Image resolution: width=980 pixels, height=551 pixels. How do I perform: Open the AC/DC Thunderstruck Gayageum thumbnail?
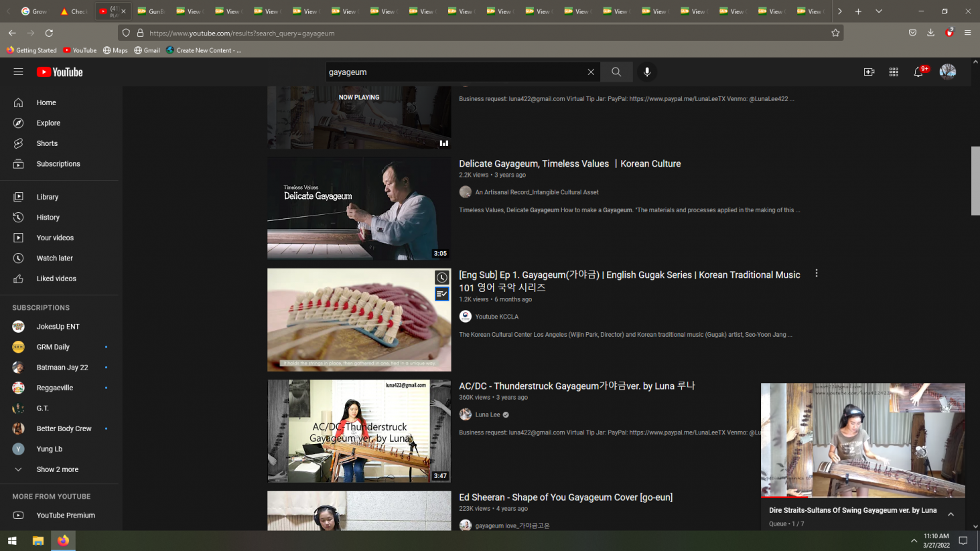pos(359,431)
